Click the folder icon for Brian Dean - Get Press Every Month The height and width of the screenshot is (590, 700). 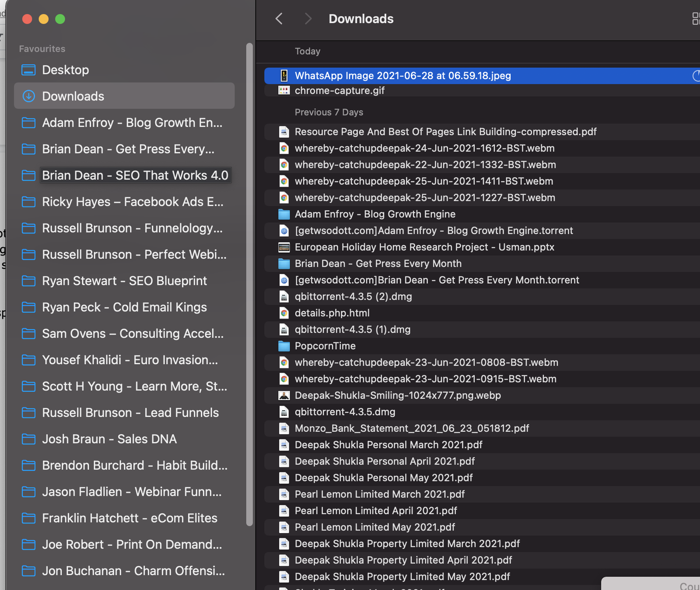tap(284, 263)
